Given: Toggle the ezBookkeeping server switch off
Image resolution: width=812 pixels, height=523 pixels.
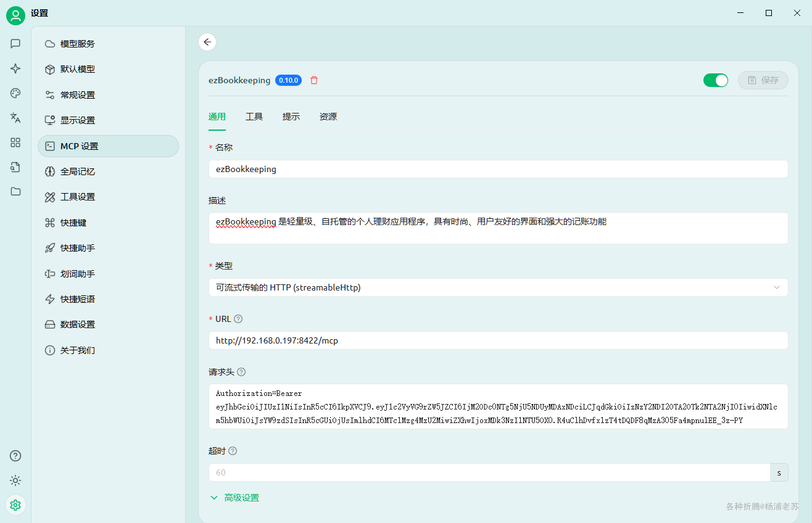Looking at the screenshot, I should 716,80.
